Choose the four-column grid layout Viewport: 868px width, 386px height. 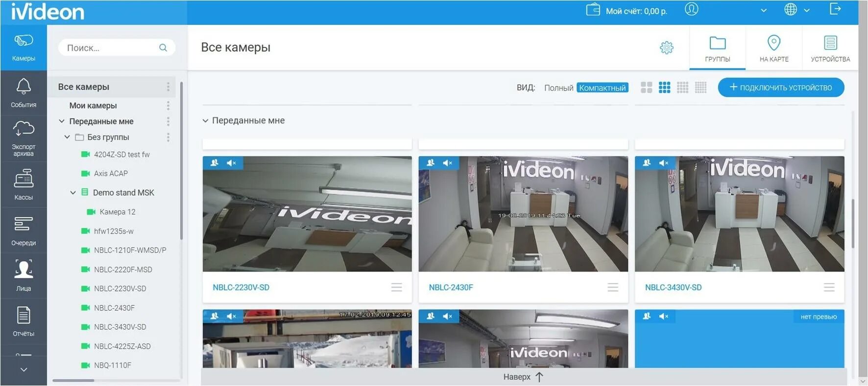[683, 88]
